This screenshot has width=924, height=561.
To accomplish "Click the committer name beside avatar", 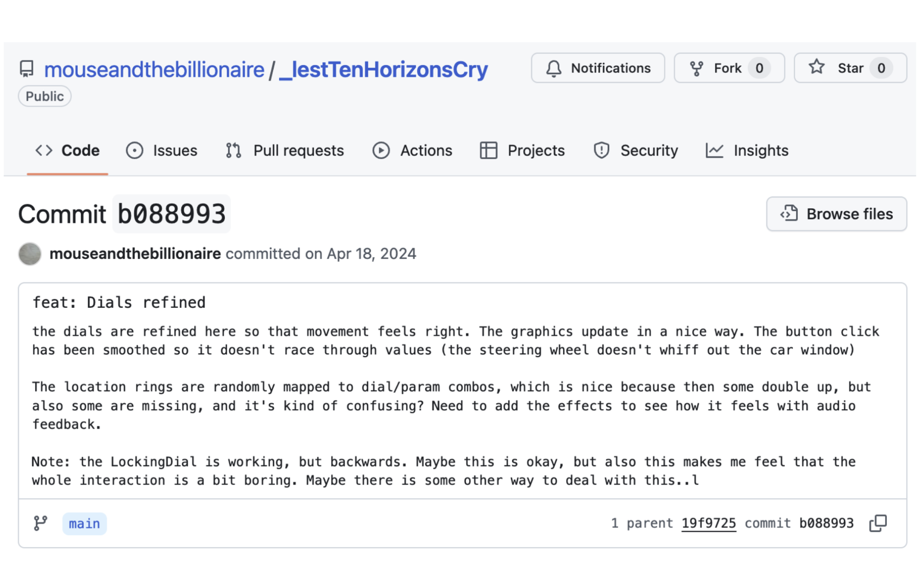I will (135, 254).
